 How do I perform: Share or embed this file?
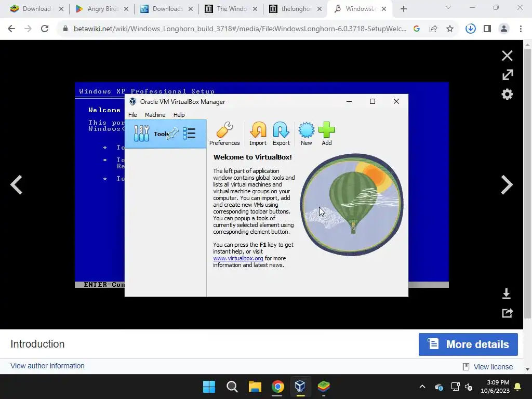507,313
